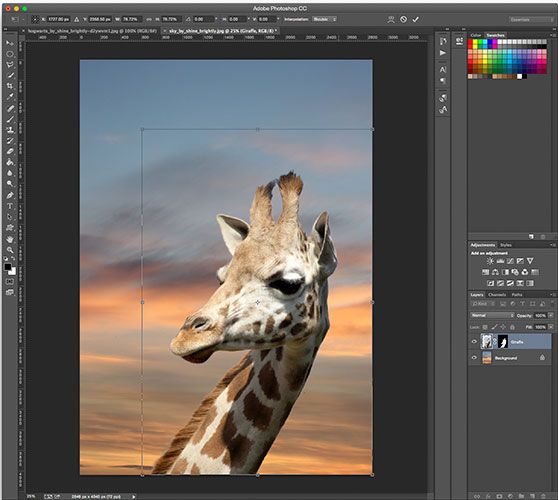Screen dimensions: 558x500
Task: Select the Zoom tool
Action: point(10,250)
